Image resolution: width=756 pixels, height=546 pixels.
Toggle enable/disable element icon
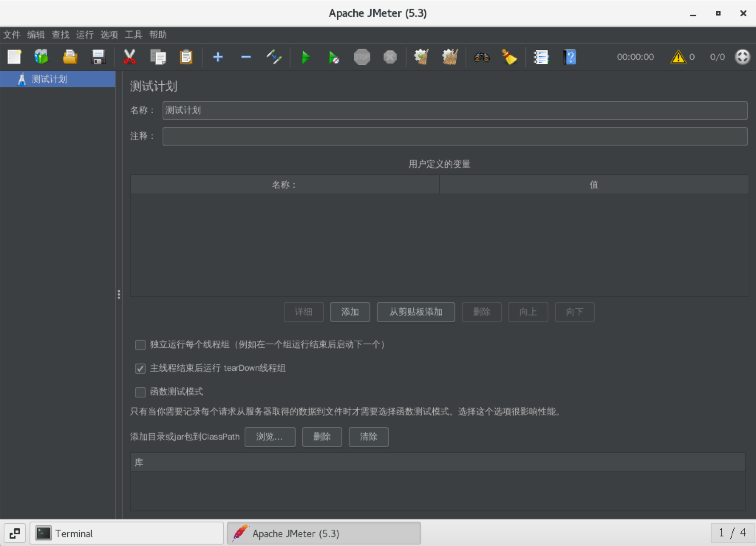(274, 57)
